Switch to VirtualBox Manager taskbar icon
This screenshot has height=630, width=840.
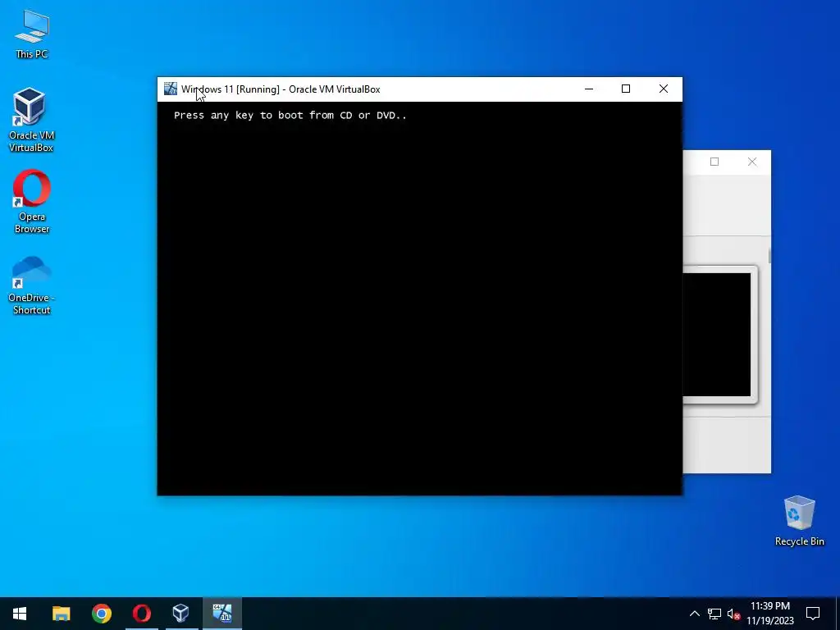[x=181, y=614]
